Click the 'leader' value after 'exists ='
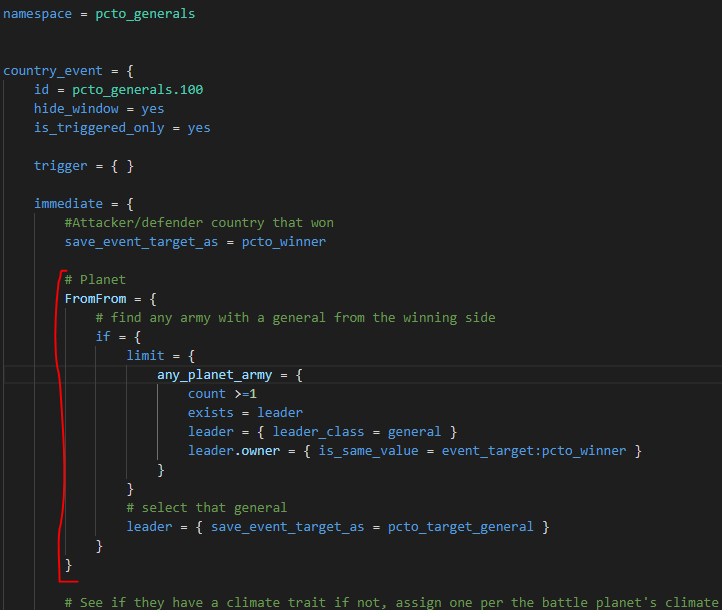Screen dimensions: 722x610 tap(280, 412)
